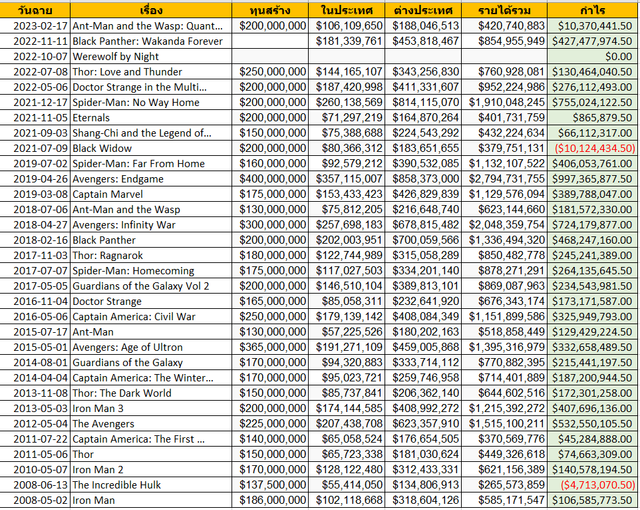Screen dimensions: 640x510
Task: Click Captain Marvel domestic $153,433,423
Action: click(347, 194)
